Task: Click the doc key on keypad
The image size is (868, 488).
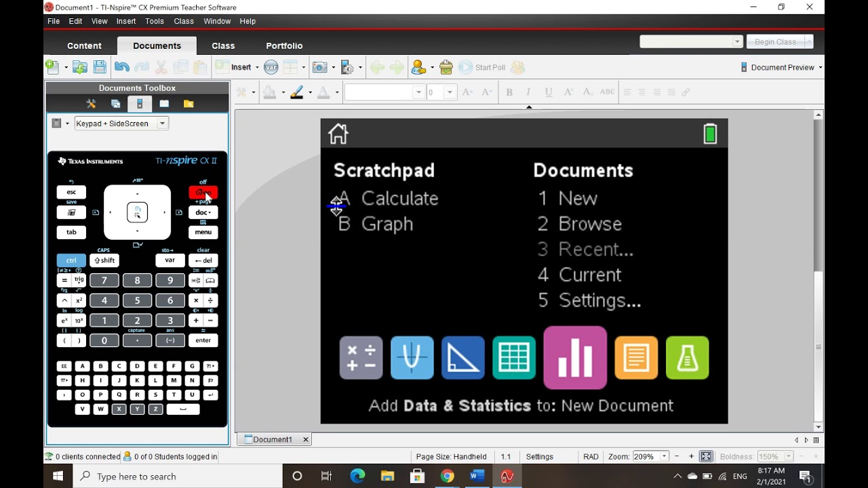Action: point(203,212)
